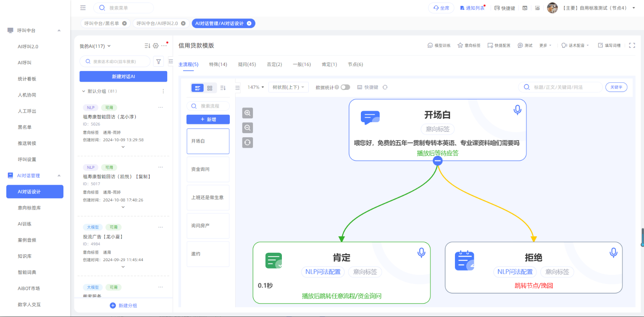Image resolution: width=644 pixels, height=317 pixels.
Task: Collapse the sidebar menu with the hamburger icon
Action: click(x=83, y=8)
